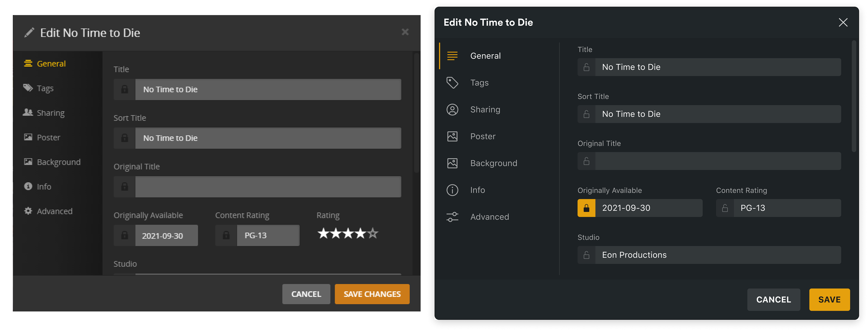
Task: Click the Sort Title input in the right dialog
Action: [718, 114]
